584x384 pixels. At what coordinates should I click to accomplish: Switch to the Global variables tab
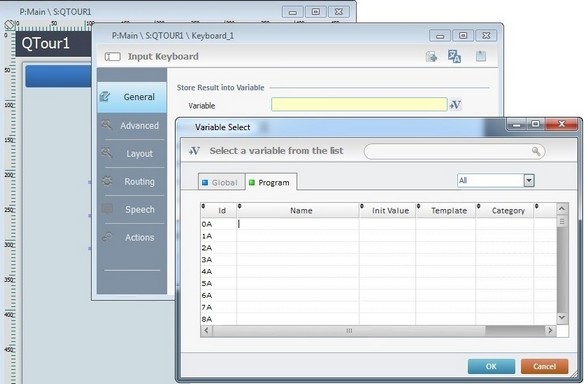click(x=221, y=183)
